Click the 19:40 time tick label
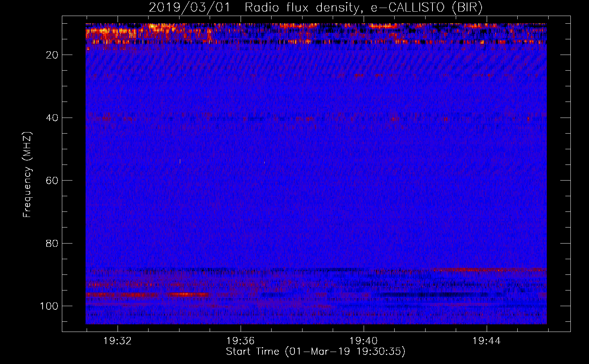Screen dimensions: 589x364 (x=364, y=341)
